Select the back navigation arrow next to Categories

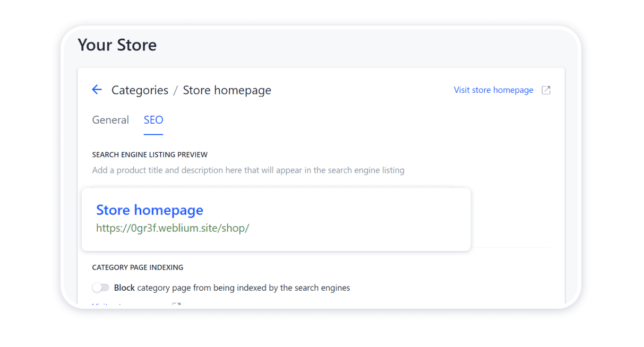click(97, 90)
